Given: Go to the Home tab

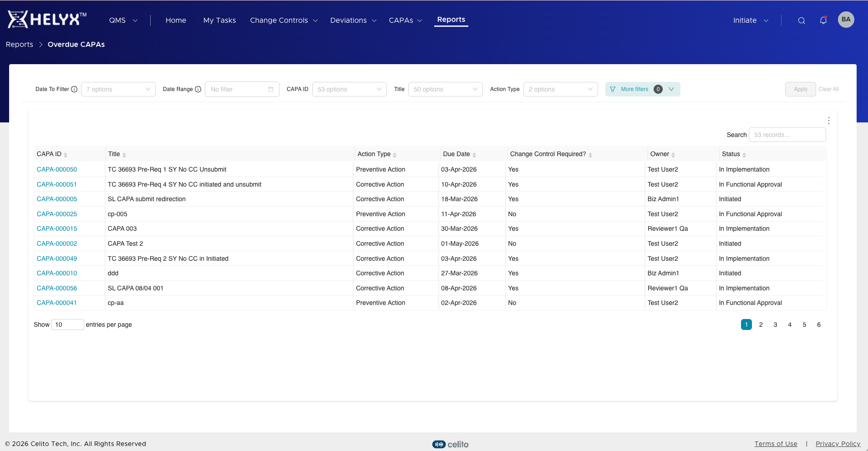Looking at the screenshot, I should 176,20.
